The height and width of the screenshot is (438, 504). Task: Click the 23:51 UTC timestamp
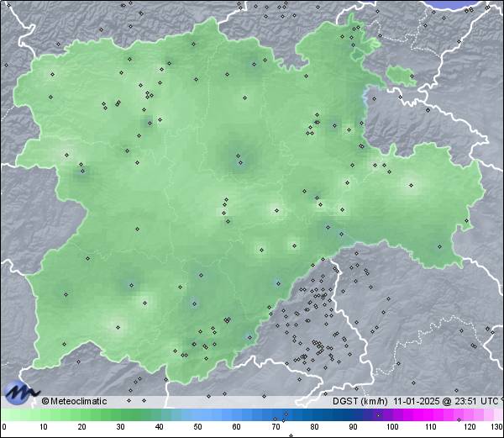(476, 401)
